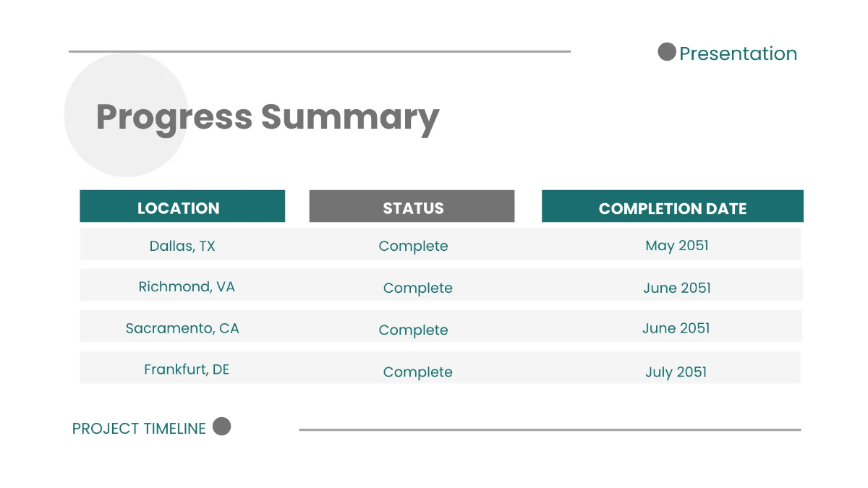
Task: Click June 2051 in the Richmond row
Action: pos(676,288)
